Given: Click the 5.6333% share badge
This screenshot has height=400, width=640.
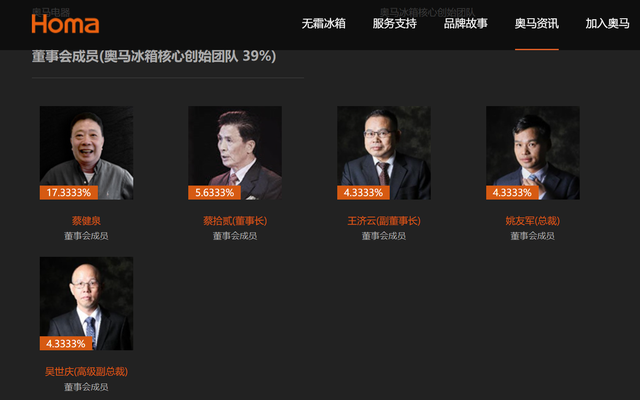Looking at the screenshot, I should pyautogui.click(x=214, y=193).
